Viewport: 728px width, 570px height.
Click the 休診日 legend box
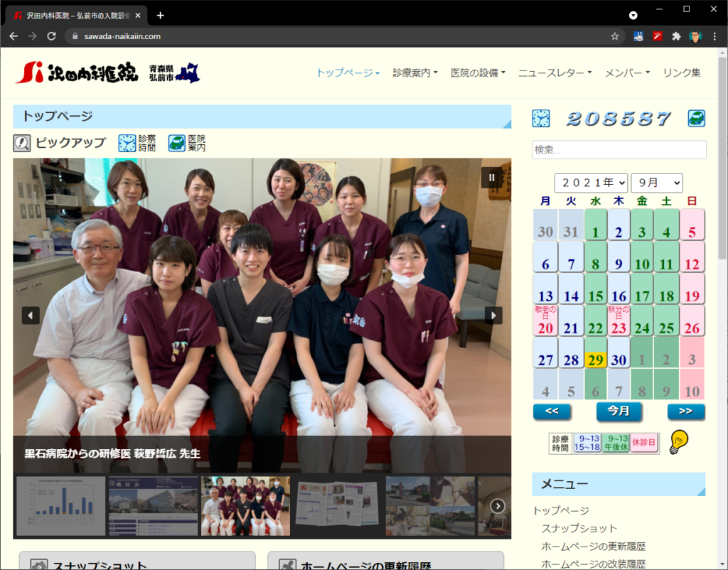643,443
